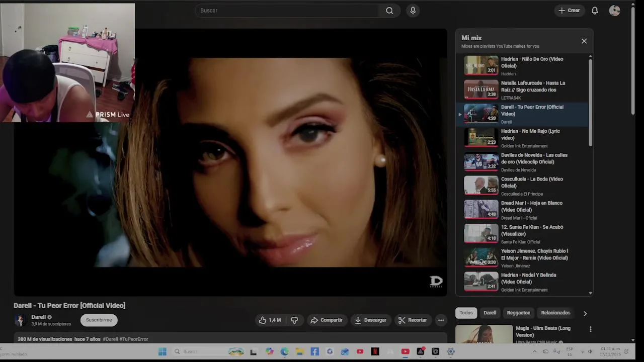644x362 pixels.
Task: Open options for Magia - Ultra Beats video
Action: point(590,329)
